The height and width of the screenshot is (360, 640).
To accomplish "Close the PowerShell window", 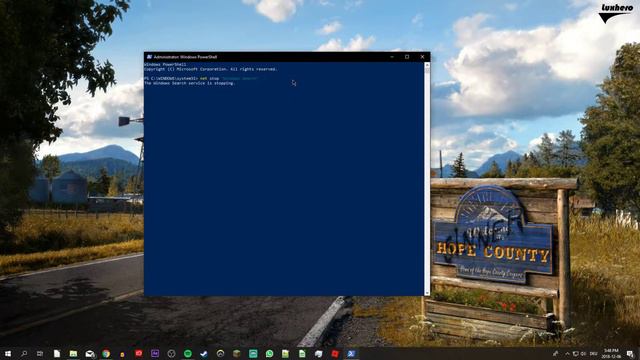I will pos(422,57).
